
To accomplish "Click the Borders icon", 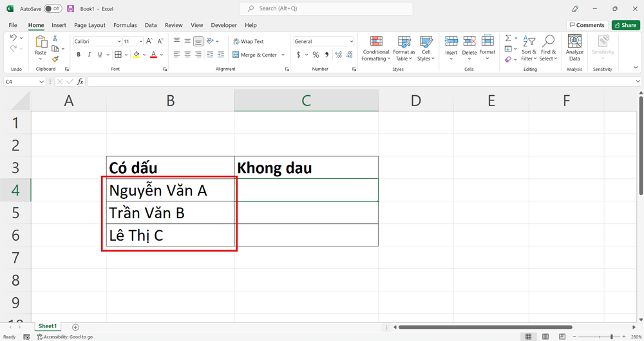I will click(x=118, y=55).
